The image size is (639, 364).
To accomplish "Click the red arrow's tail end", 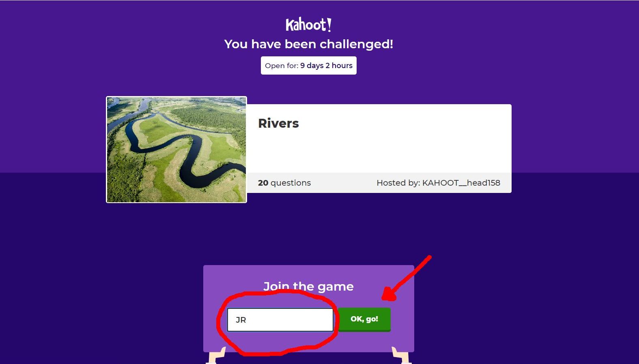I will pos(429,257).
